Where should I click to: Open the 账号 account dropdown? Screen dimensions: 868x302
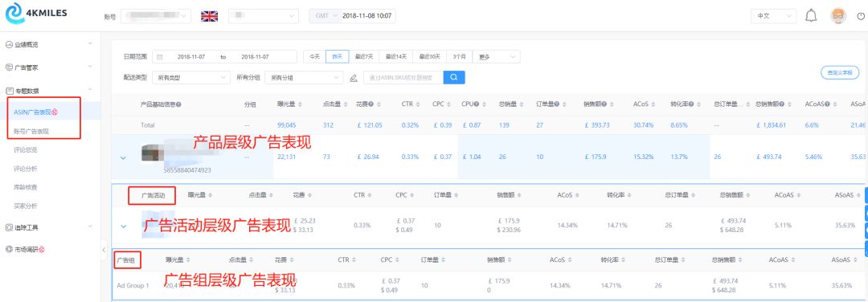pos(156,16)
